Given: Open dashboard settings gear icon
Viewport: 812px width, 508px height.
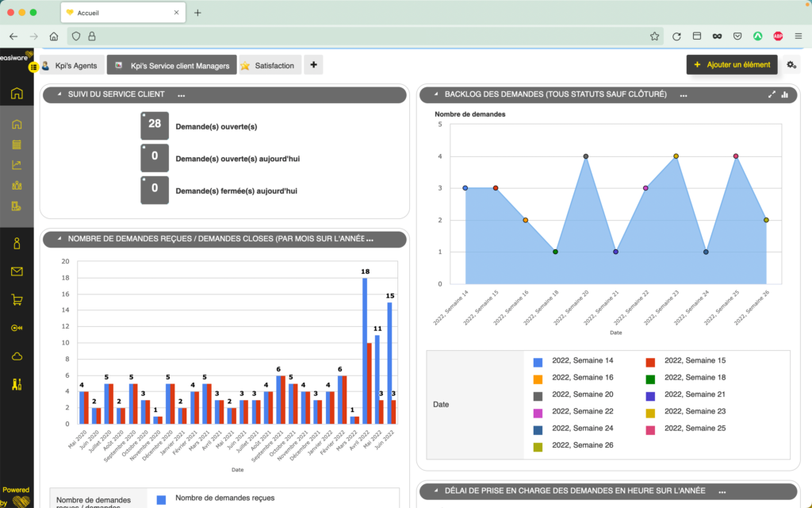Looking at the screenshot, I should tap(791, 65).
